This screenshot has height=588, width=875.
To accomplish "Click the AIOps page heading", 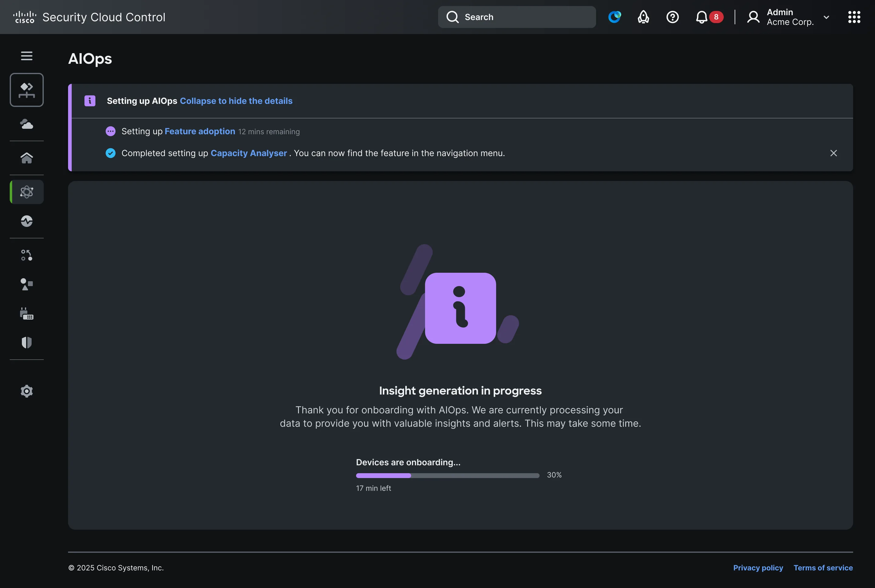I will [x=90, y=59].
